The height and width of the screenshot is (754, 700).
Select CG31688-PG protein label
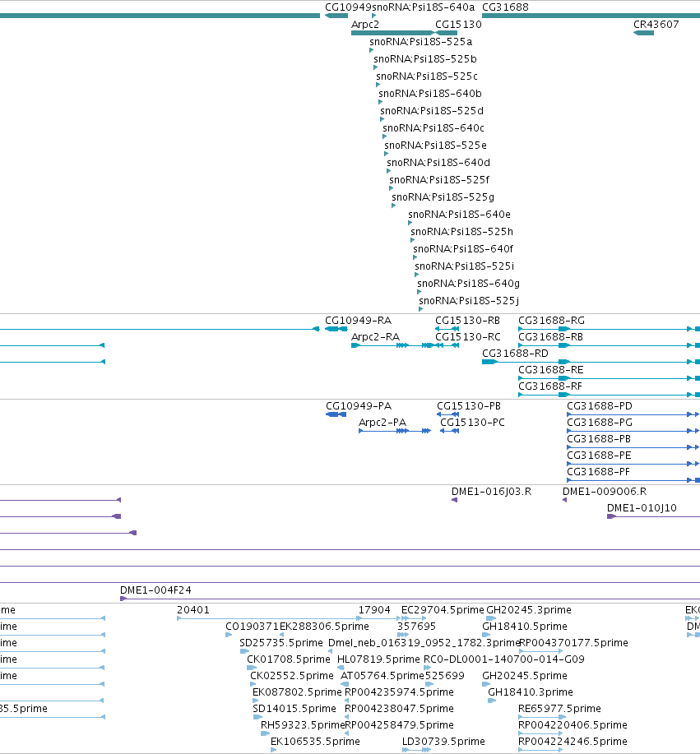[x=600, y=423]
